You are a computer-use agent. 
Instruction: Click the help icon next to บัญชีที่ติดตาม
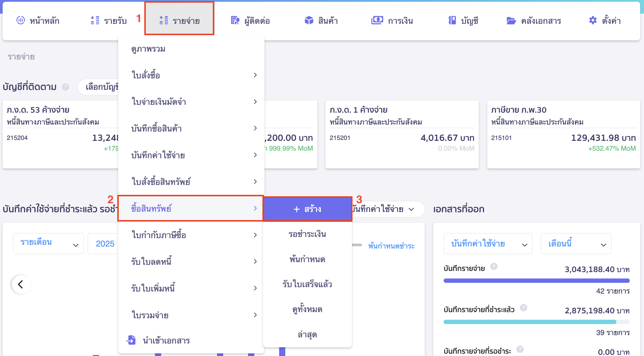click(66, 87)
